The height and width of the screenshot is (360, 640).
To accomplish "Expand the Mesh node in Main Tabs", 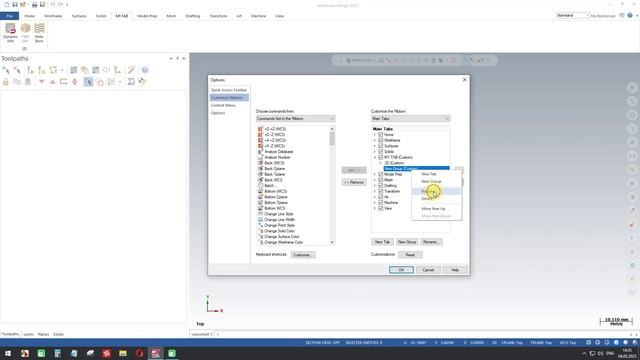I will tap(375, 180).
